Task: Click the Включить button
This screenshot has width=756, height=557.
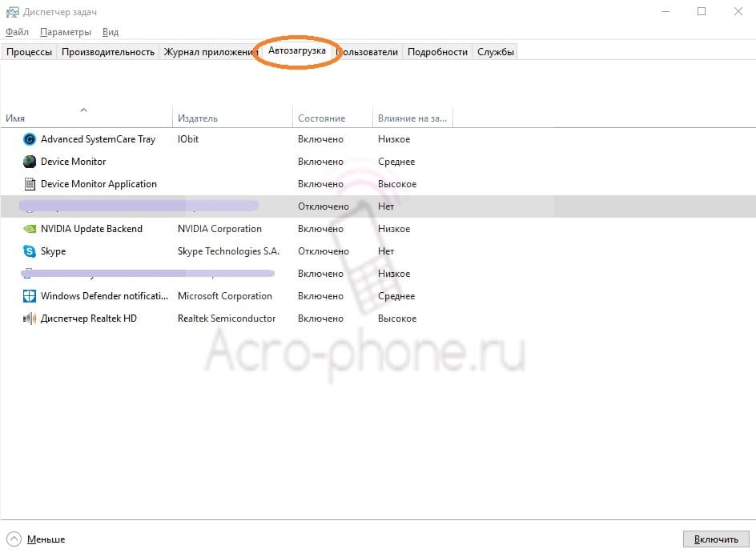Action: click(x=716, y=539)
